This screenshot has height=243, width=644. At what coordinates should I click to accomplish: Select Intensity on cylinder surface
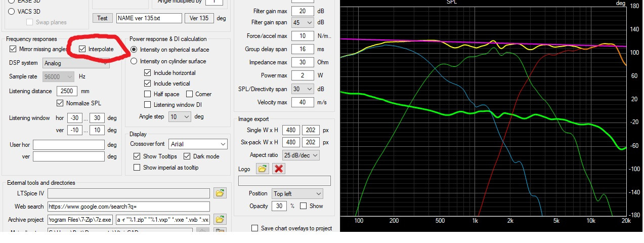[134, 61]
